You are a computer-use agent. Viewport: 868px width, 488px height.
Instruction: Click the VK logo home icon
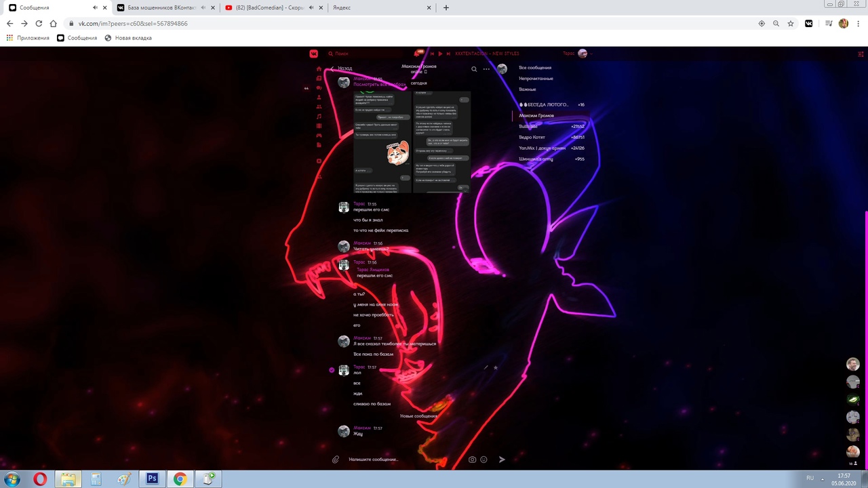click(314, 54)
